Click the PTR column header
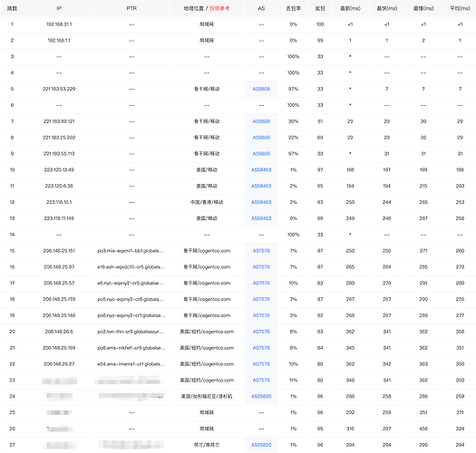476x453 pixels. (131, 8)
